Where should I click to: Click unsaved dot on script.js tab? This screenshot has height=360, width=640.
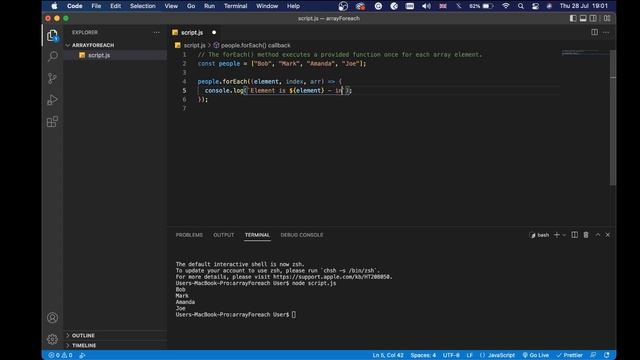click(214, 32)
